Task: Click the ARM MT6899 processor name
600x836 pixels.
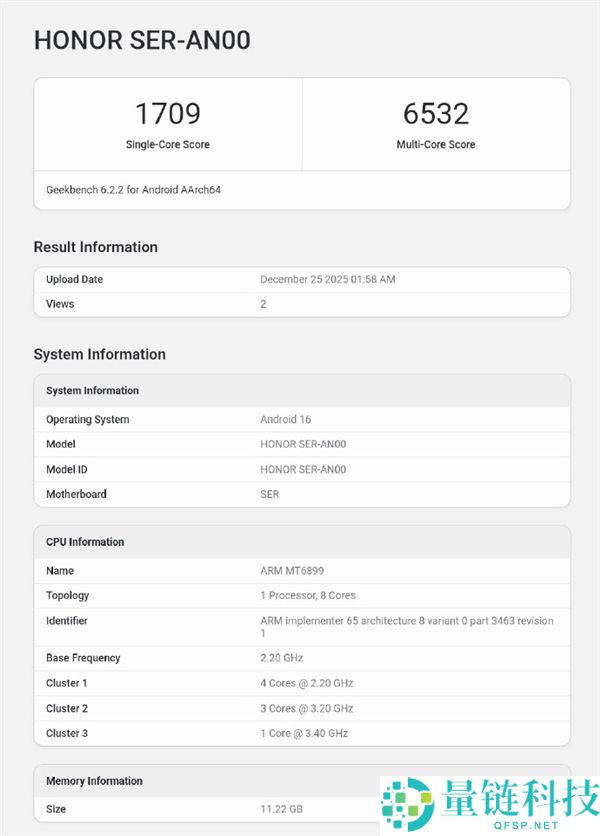Action: coord(290,571)
